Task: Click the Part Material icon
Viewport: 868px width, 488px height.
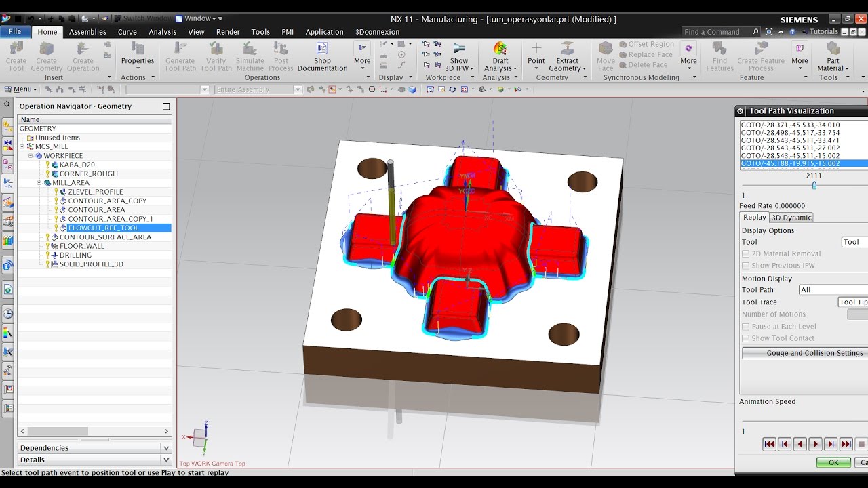Action: click(833, 49)
